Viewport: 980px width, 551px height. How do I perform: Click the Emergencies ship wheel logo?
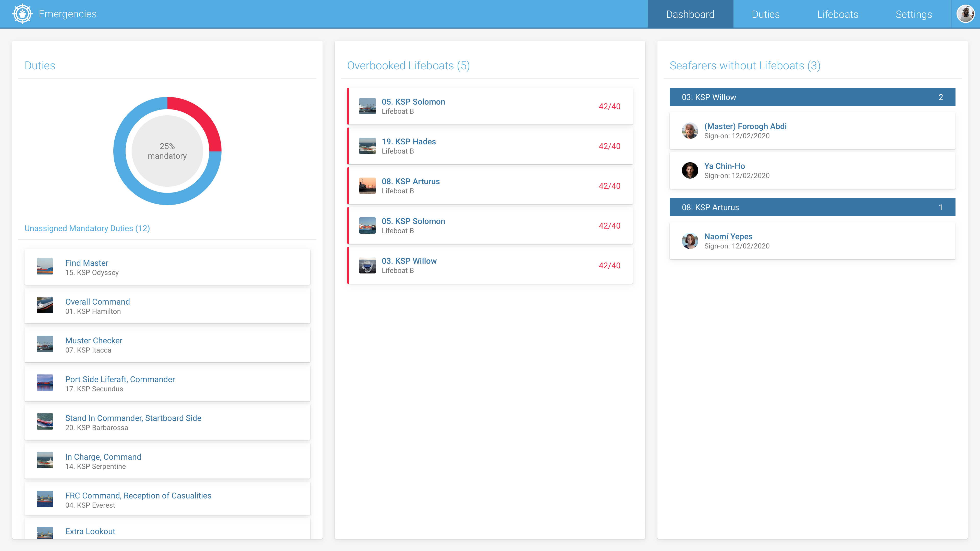tap(22, 14)
